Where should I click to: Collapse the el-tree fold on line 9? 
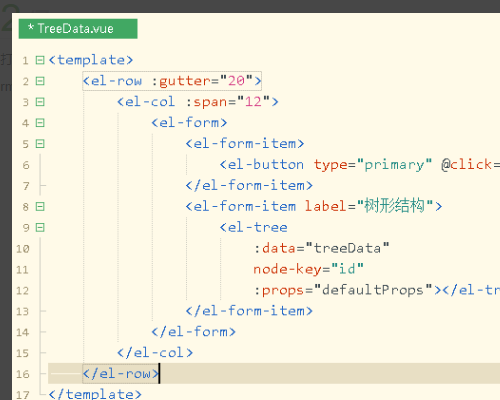40,228
